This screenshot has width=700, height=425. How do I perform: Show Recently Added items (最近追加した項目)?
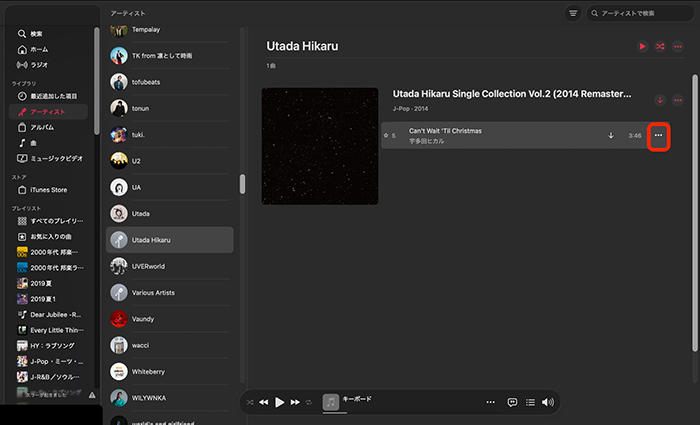[x=48, y=96]
